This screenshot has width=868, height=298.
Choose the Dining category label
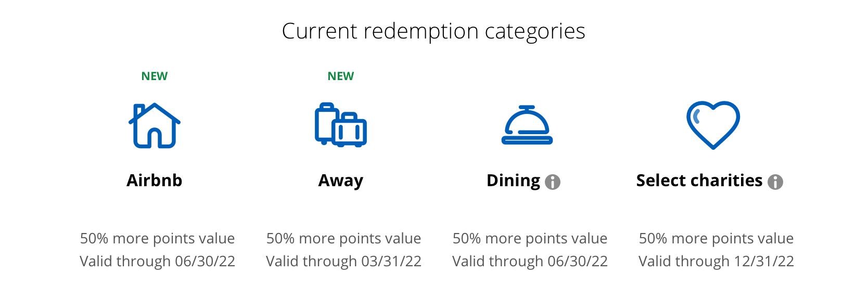(513, 180)
